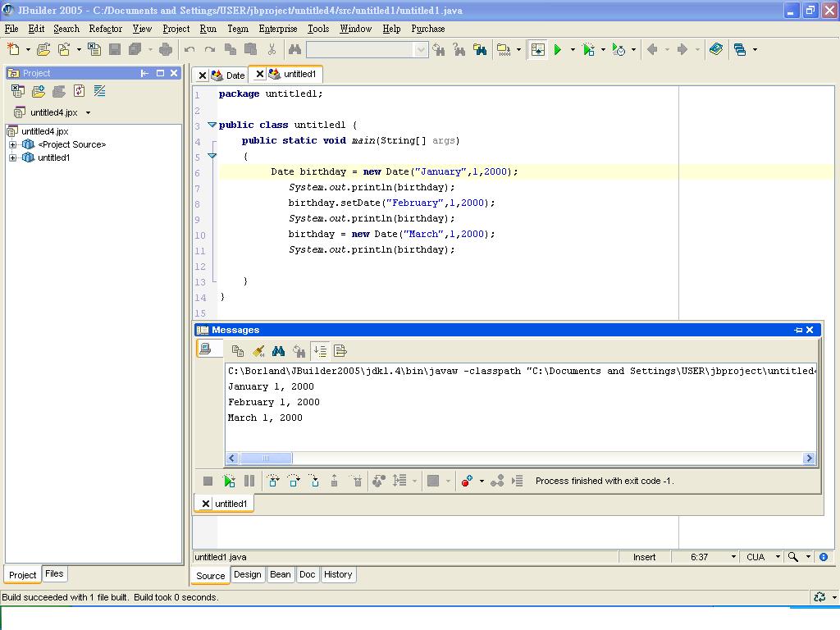Viewport: 840px width, 630px height.
Task: Click the Redo arrow icon
Action: click(209, 49)
